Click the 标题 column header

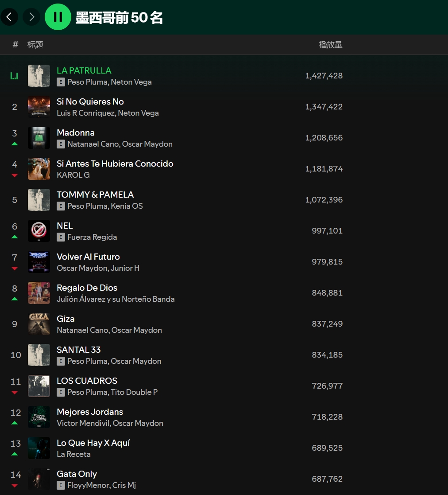tap(35, 45)
